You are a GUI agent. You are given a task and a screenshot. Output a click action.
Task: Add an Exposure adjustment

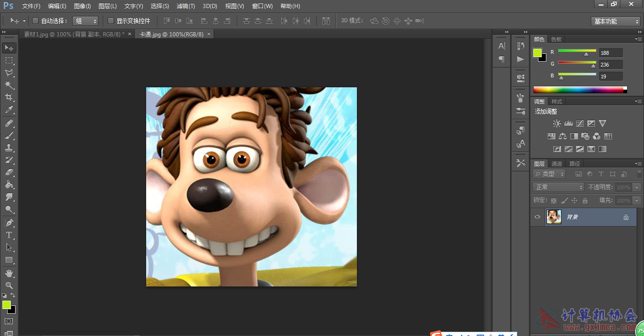pos(591,124)
